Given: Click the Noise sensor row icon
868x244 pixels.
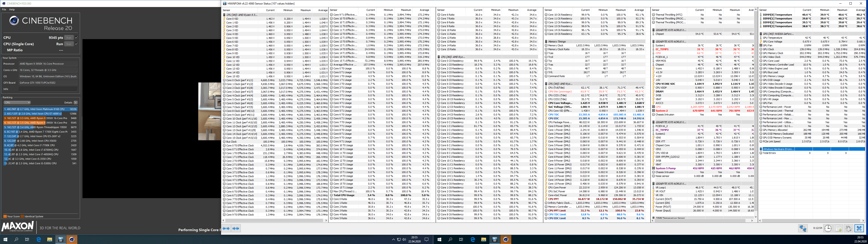Looking at the screenshot, I should [654, 176].
